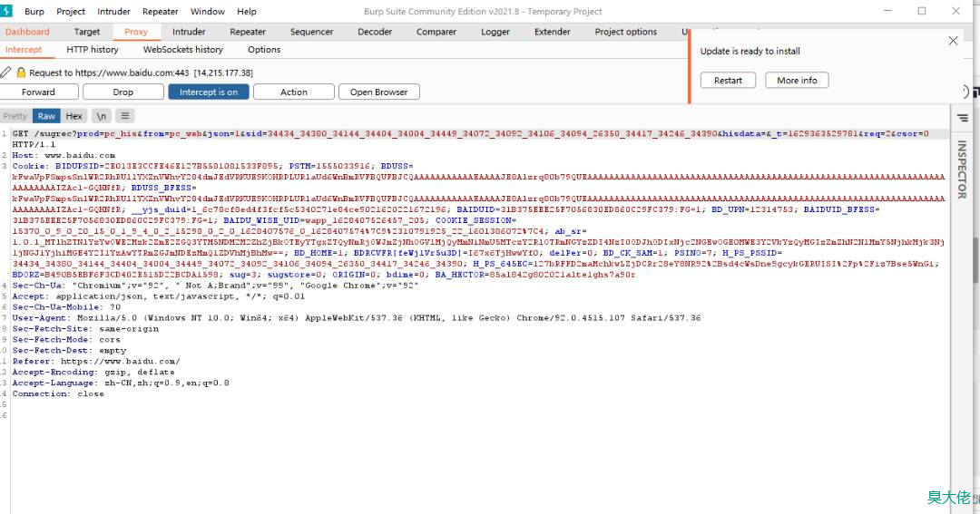Click the Connection: close header line
Image resolution: width=980 pixels, height=514 pixels.
pos(58,394)
